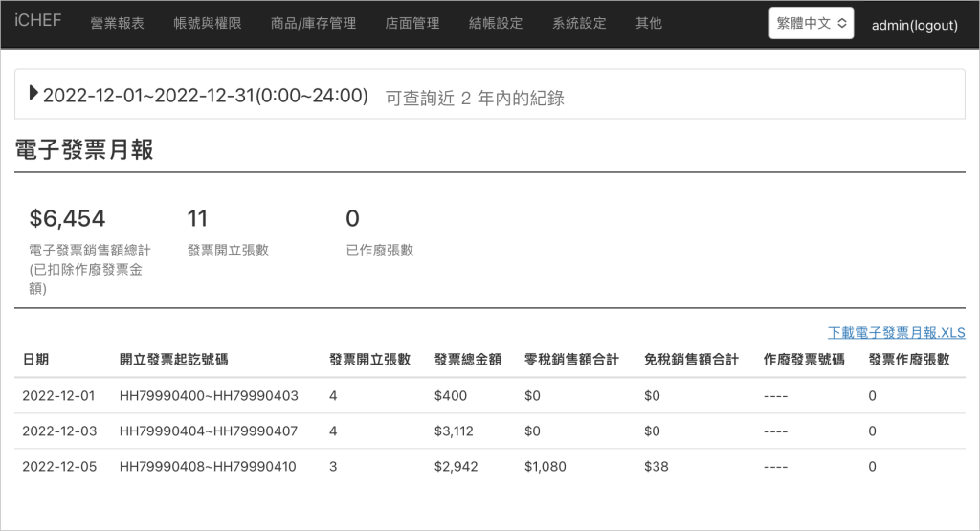
Task: Click the 開立發票起訖號碼 column header
Action: (x=174, y=360)
